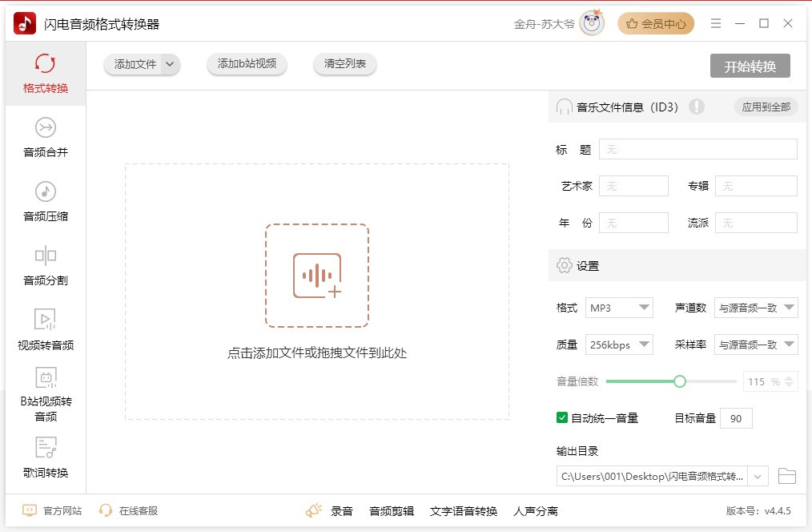This screenshot has width=812, height=532.
Task: Open the 音频压缩 sidebar item
Action: pyautogui.click(x=46, y=202)
